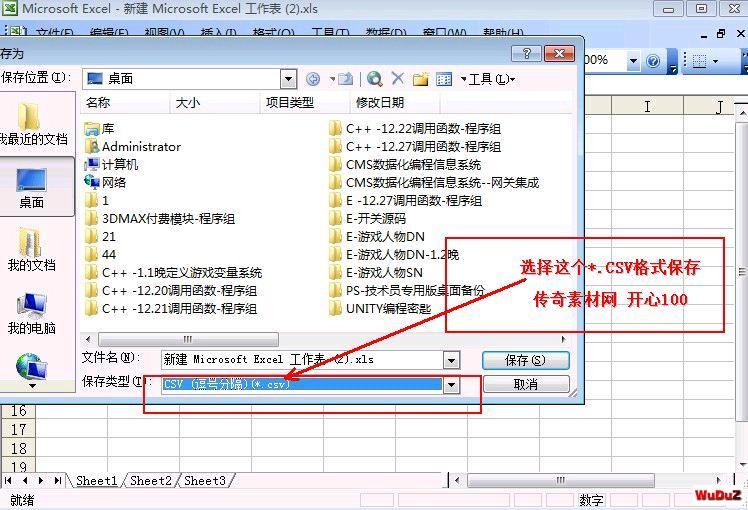Expand the 文件名 filename dropdown arrow
Screen dimensions: 748x510
click(451, 360)
